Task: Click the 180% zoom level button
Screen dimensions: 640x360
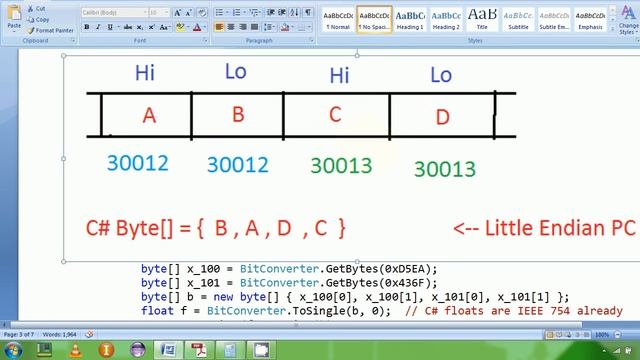Action: (x=602, y=335)
